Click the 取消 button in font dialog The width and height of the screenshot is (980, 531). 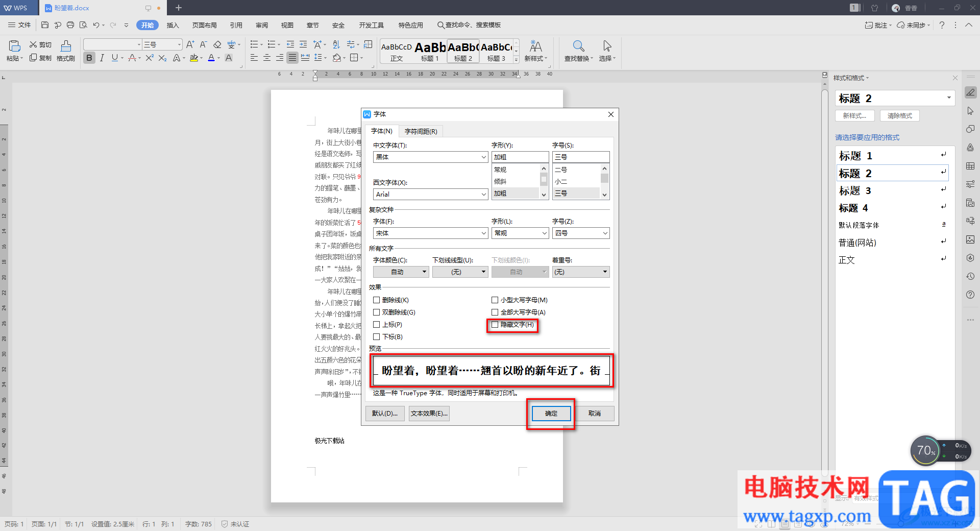tap(595, 414)
